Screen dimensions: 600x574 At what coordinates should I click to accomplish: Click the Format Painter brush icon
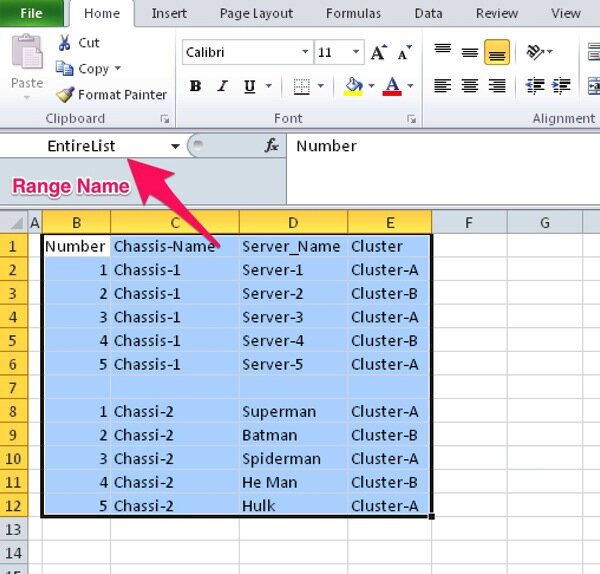(65, 95)
